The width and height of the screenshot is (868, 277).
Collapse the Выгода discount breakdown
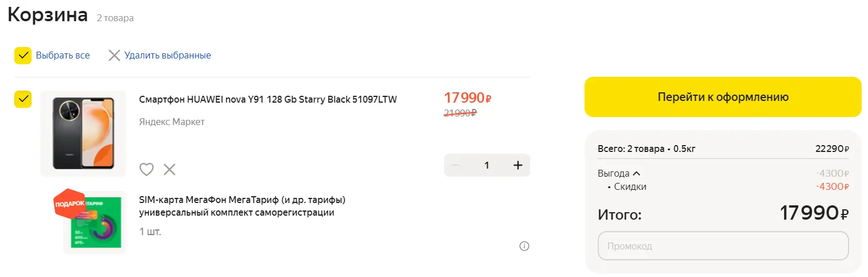[636, 174]
